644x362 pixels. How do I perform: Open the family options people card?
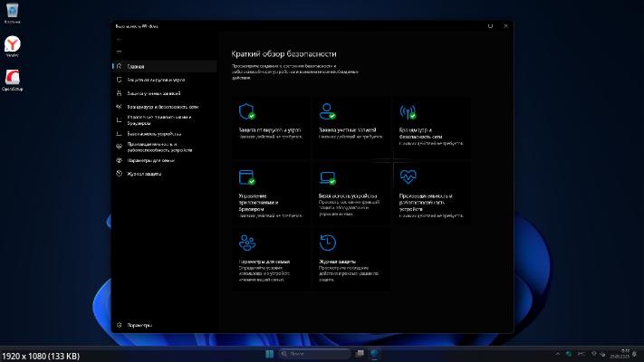tap(271, 259)
